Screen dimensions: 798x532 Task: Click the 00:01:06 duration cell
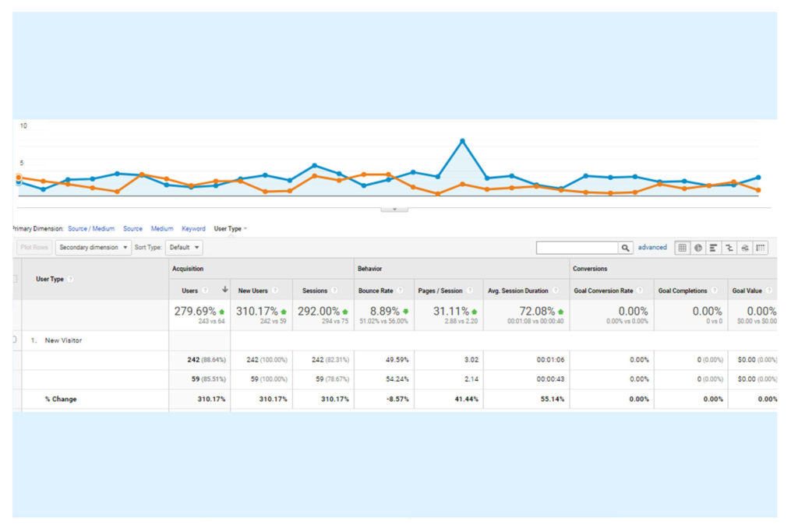(x=550, y=360)
